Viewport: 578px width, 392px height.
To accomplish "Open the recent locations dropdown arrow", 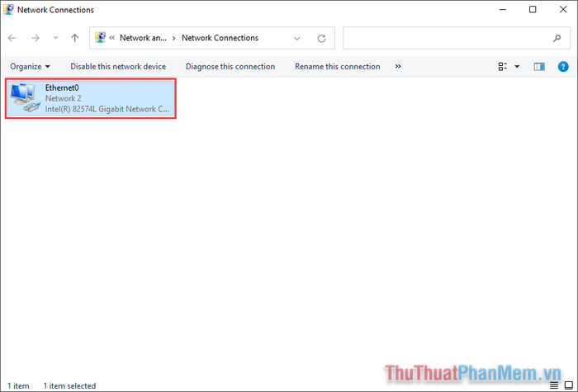I will point(55,38).
